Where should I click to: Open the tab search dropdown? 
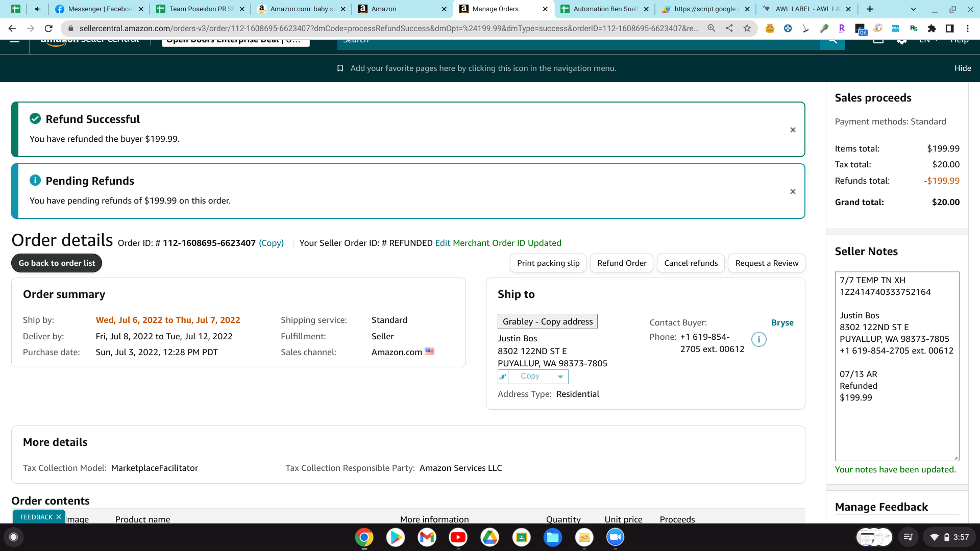coord(914,9)
